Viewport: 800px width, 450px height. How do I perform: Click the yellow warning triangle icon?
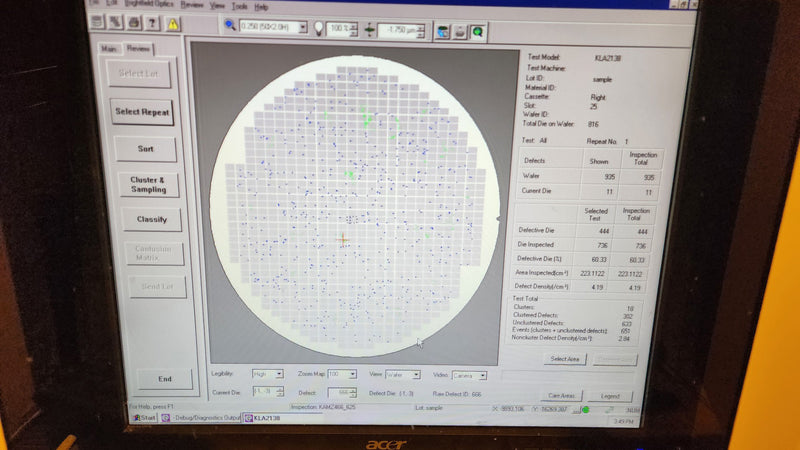click(173, 23)
